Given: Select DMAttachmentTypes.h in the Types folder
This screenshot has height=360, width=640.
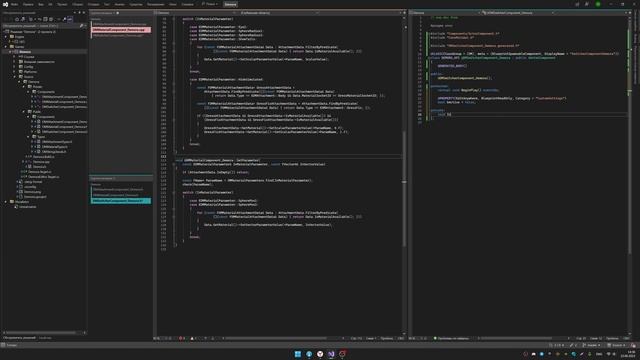Looking at the screenshot, I should [57, 142].
